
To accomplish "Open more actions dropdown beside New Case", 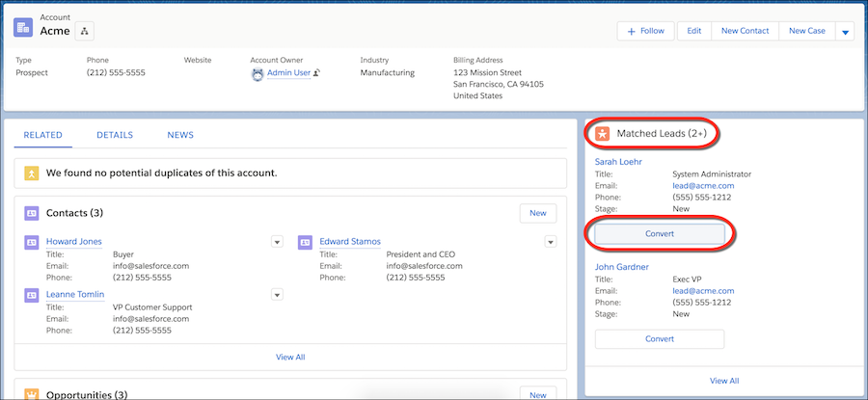I will (845, 32).
